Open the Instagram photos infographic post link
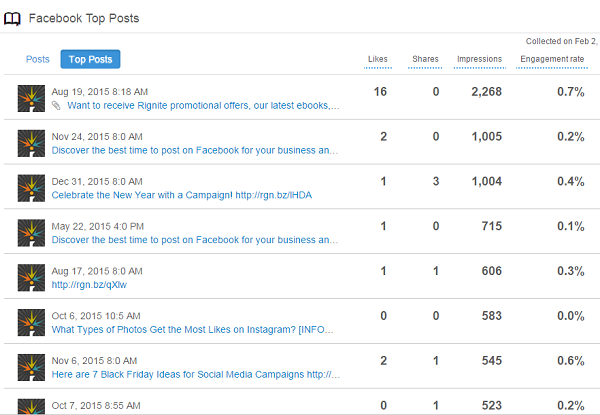The width and height of the screenshot is (600, 415). click(x=192, y=329)
